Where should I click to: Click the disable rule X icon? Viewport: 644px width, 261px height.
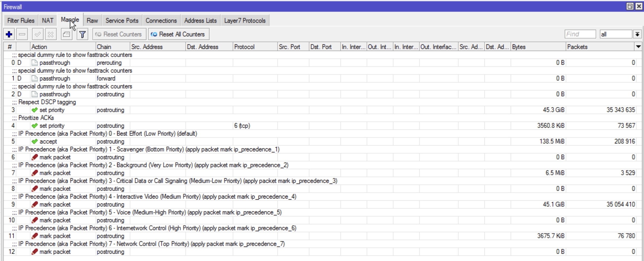pyautogui.click(x=51, y=34)
